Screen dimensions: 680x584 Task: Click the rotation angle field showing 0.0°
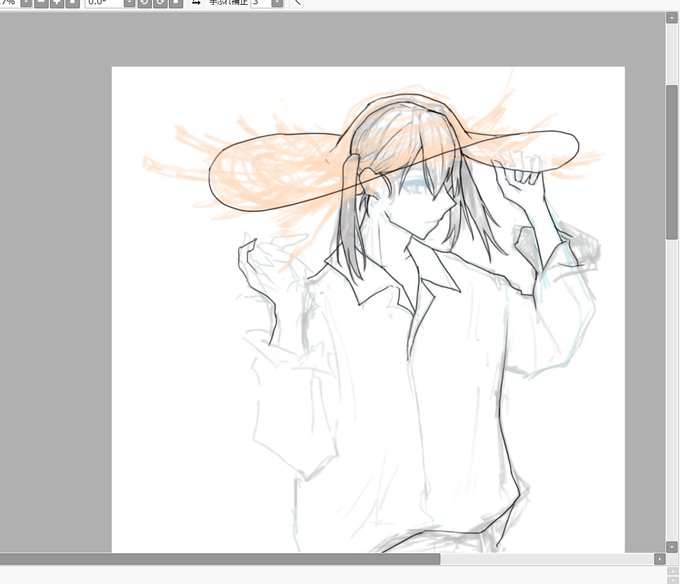click(104, 3)
